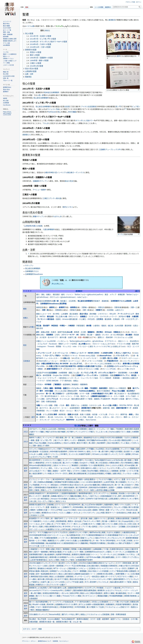Click リンク元 under ツール

(x=6, y=52)
